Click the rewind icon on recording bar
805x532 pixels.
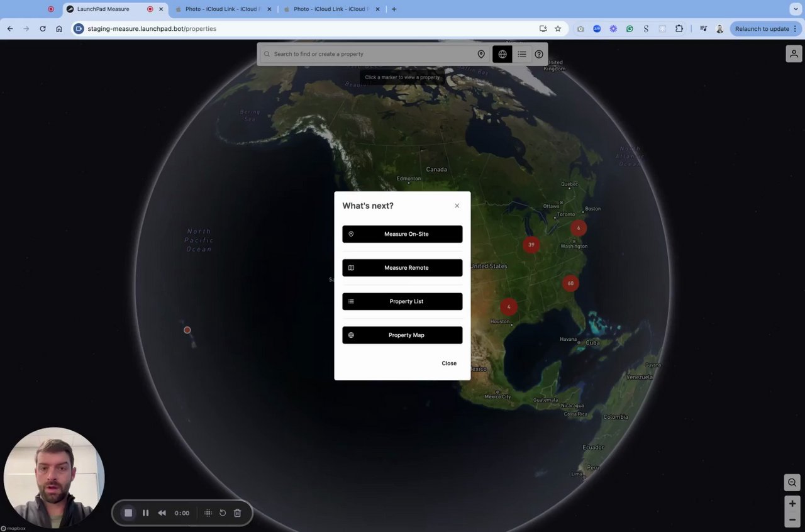pos(162,513)
